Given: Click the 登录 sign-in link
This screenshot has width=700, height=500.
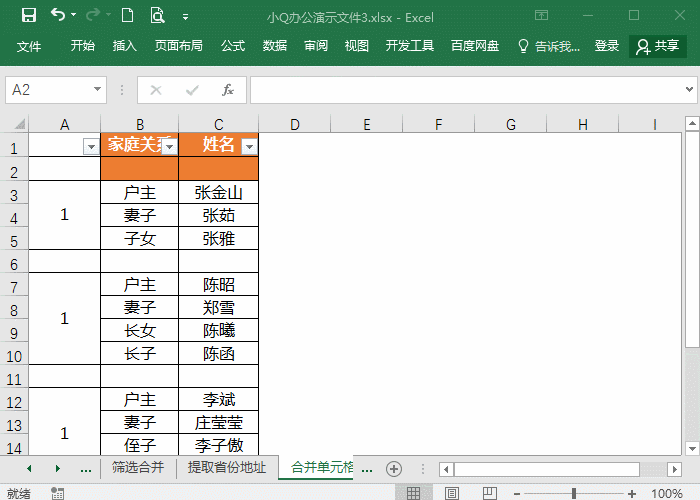Looking at the screenshot, I should tap(607, 46).
